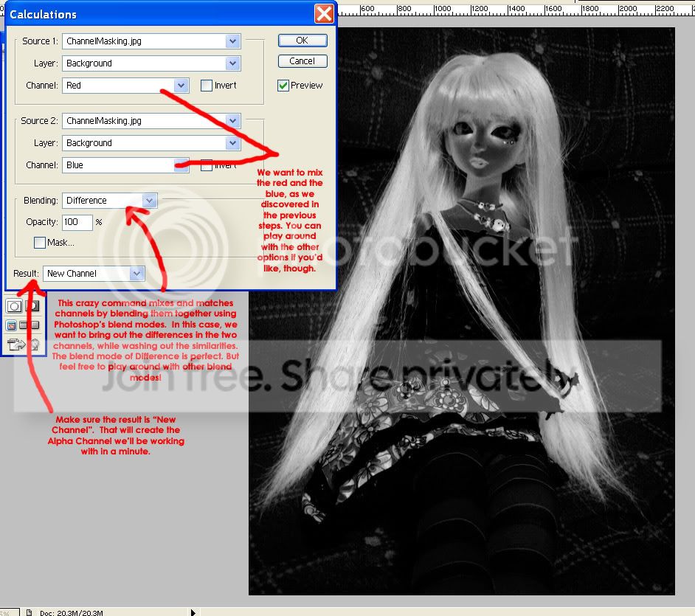Click the horizontal ruler at 1000 mark
This screenshot has height=616, width=695.
click(443, 8)
